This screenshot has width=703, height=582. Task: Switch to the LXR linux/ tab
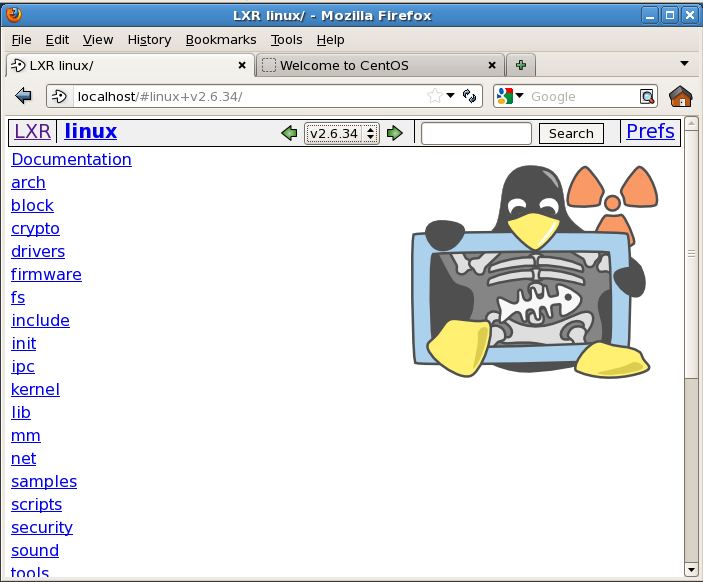tap(130, 65)
